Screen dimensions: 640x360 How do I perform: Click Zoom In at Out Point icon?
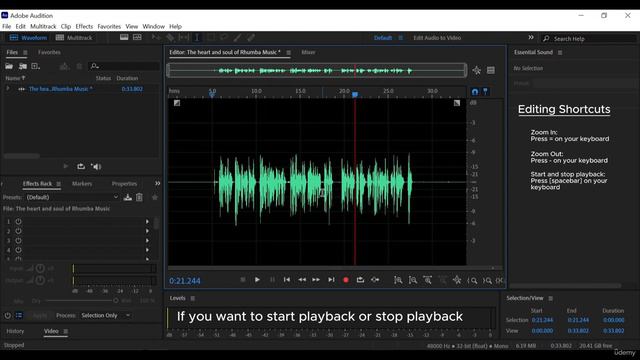tap(487, 280)
